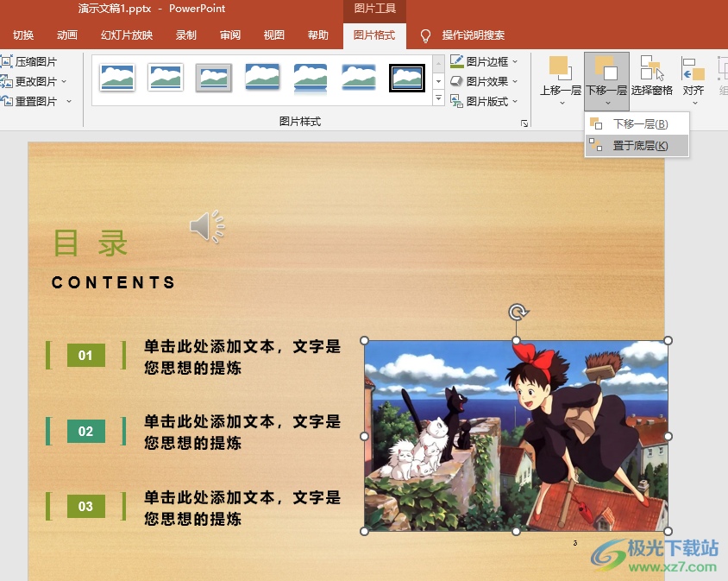Viewport: 728px width, 581px height.
Task: Click the picture's left-middle resize handle
Action: [365, 436]
